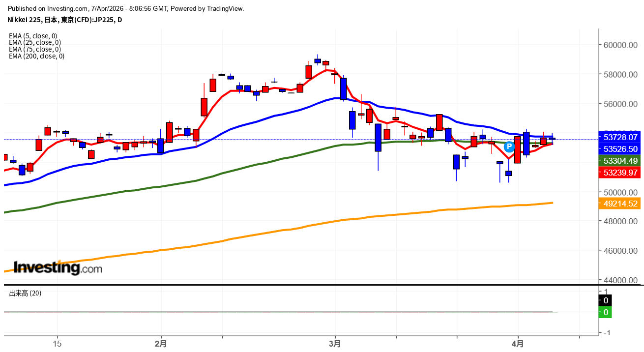
Task: Click the red 53239.97 price label
Action: click(619, 173)
